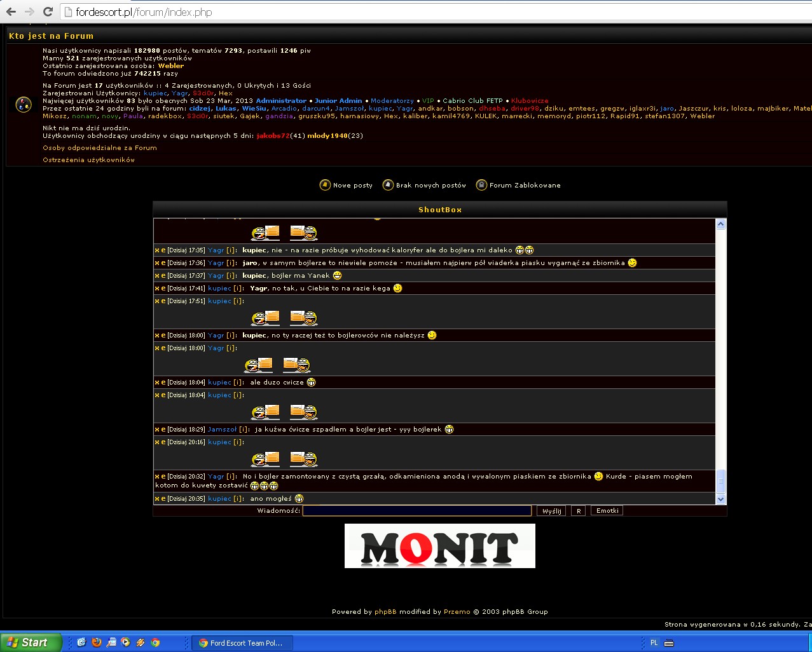Click the Who is Online icon
Screen dimensions: 812x652
(24, 105)
